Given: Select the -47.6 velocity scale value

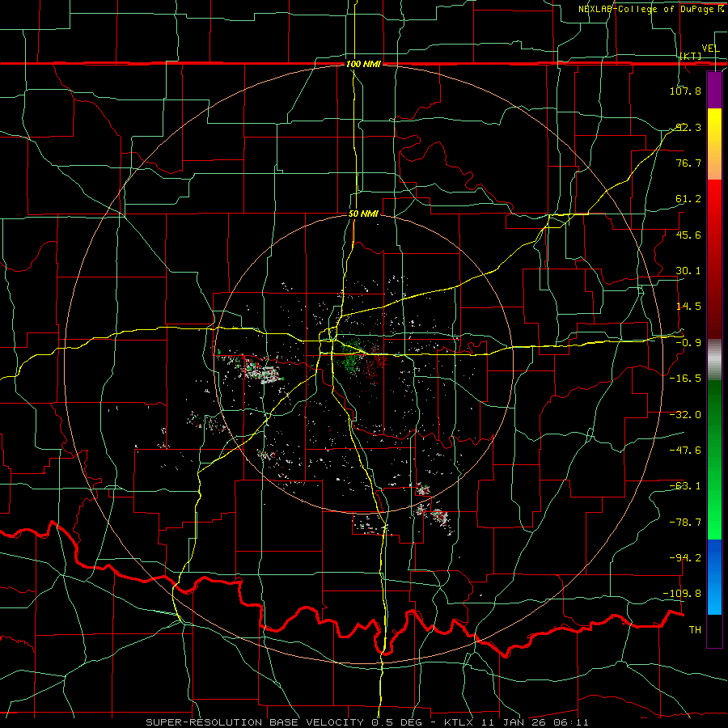Looking at the screenshot, I should pyautogui.click(x=685, y=451).
